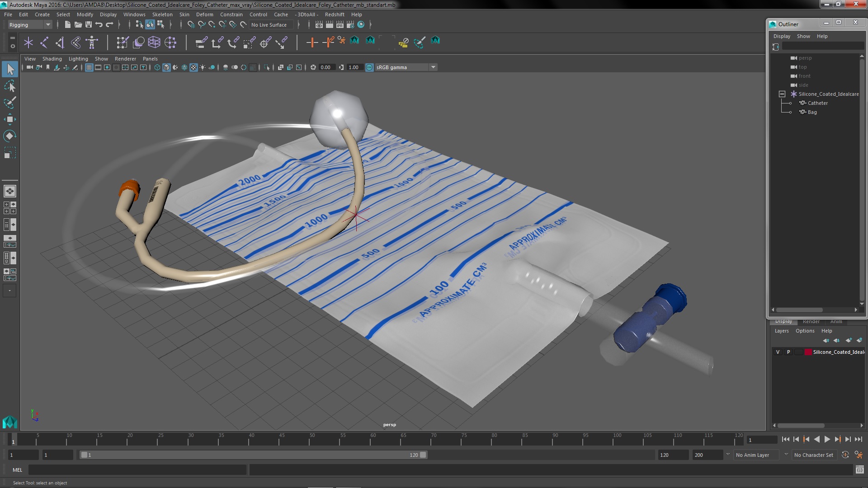Open the Skeleton menu
The width and height of the screenshot is (868, 488).
162,14
